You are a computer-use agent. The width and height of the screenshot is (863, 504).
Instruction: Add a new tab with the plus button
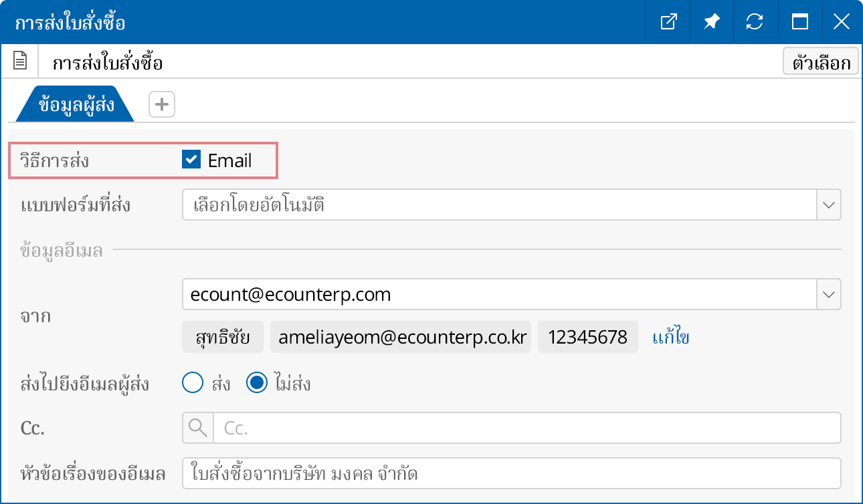click(x=161, y=104)
